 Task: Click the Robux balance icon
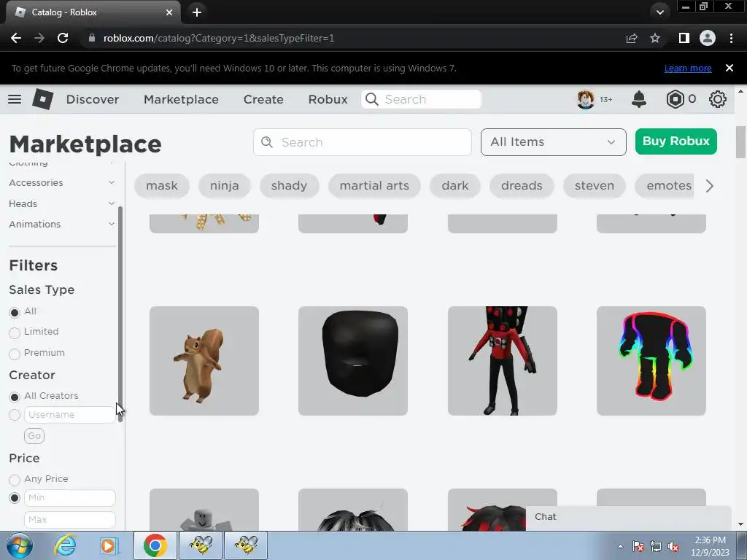[x=675, y=99]
